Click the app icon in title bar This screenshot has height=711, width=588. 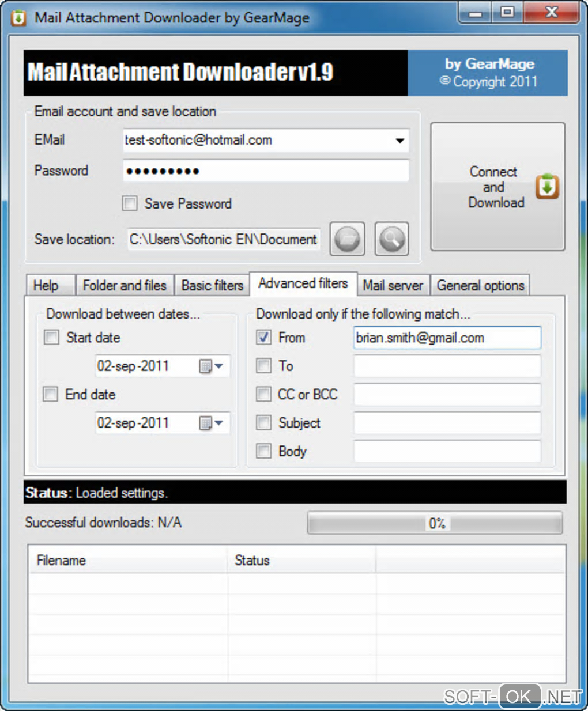(19, 18)
